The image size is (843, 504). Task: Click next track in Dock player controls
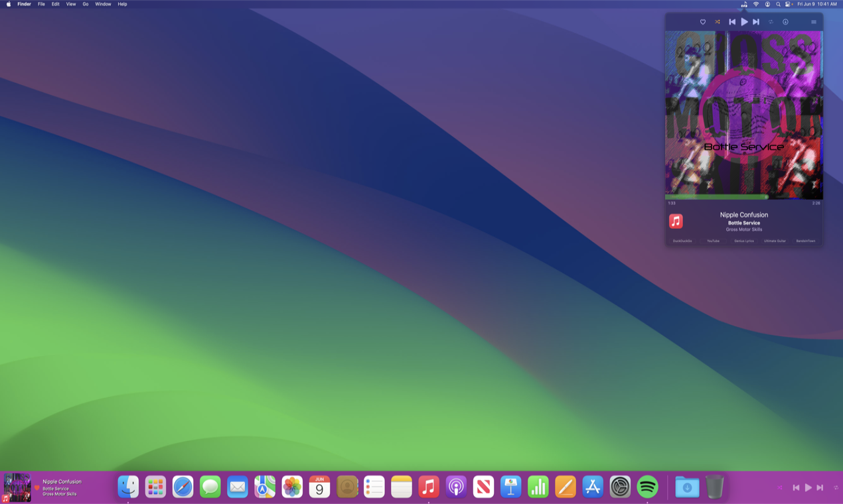tap(820, 487)
